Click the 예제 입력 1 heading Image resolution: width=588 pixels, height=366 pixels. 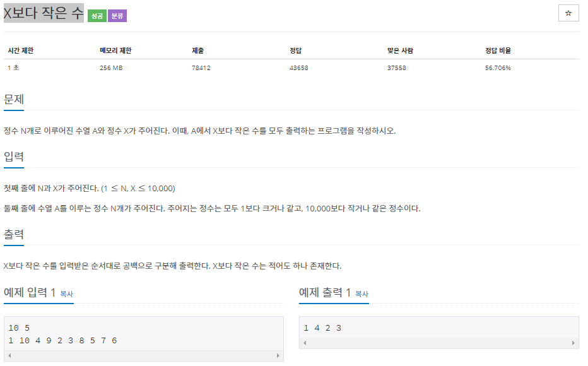tap(30, 292)
